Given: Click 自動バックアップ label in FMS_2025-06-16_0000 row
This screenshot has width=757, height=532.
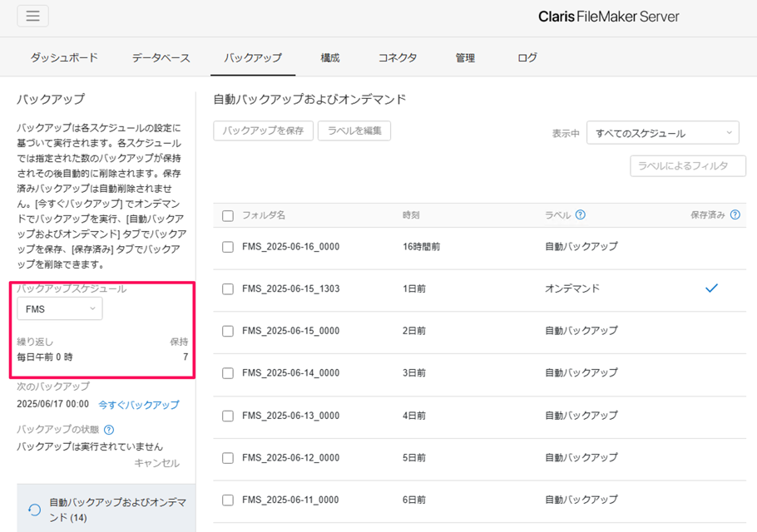Looking at the screenshot, I should [581, 247].
